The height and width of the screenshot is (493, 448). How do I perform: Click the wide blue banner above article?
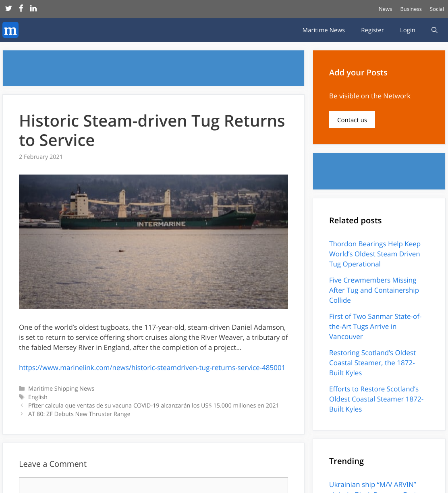[x=153, y=68]
